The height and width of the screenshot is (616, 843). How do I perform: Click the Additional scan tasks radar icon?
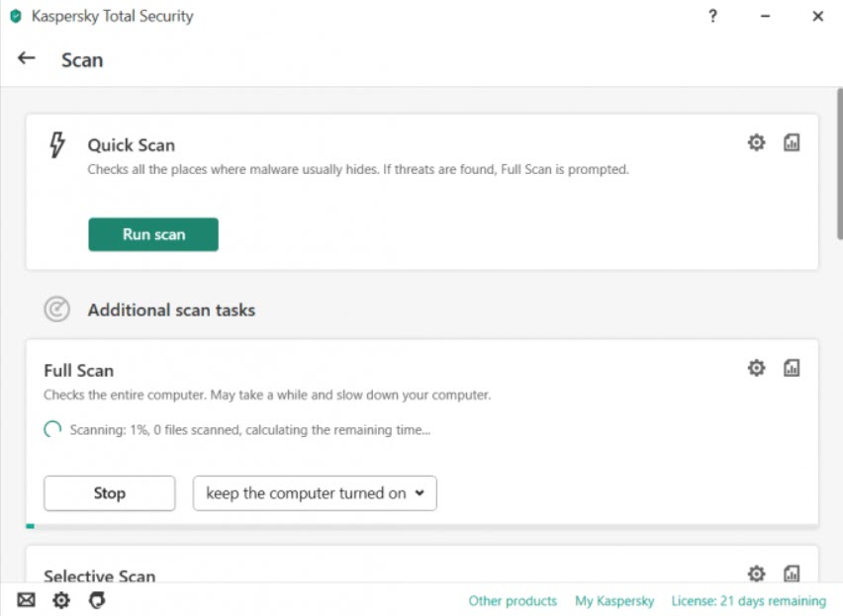coord(57,309)
